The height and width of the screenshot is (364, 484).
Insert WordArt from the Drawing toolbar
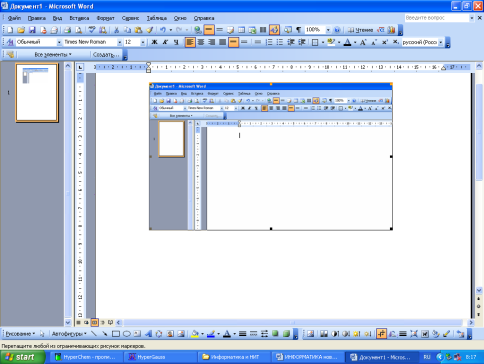click(x=148, y=334)
